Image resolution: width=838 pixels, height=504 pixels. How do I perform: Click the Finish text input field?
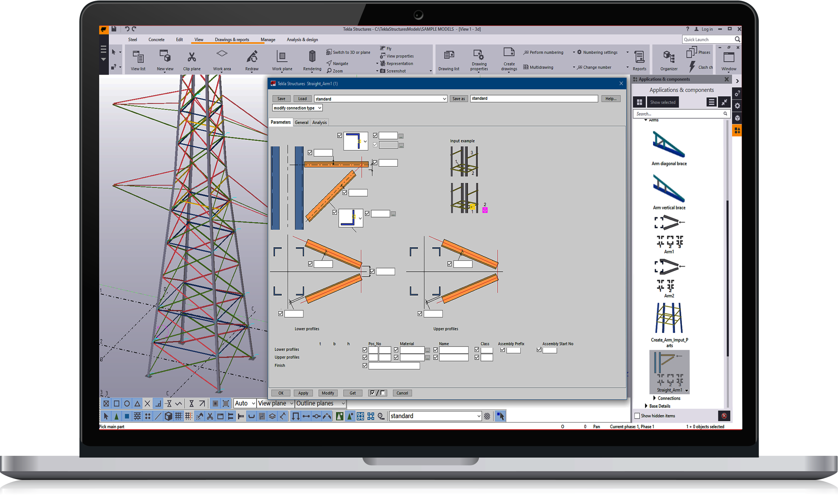(x=394, y=365)
